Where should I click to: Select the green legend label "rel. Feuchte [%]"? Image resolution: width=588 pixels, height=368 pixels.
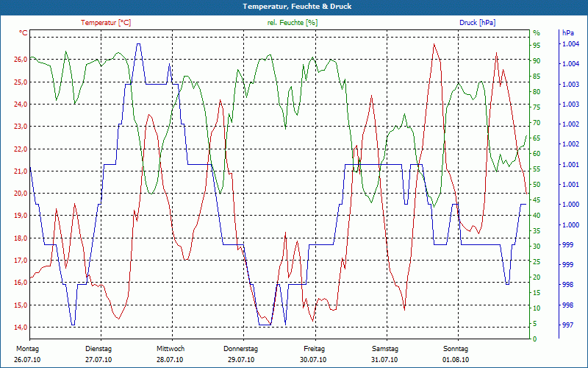[292, 23]
